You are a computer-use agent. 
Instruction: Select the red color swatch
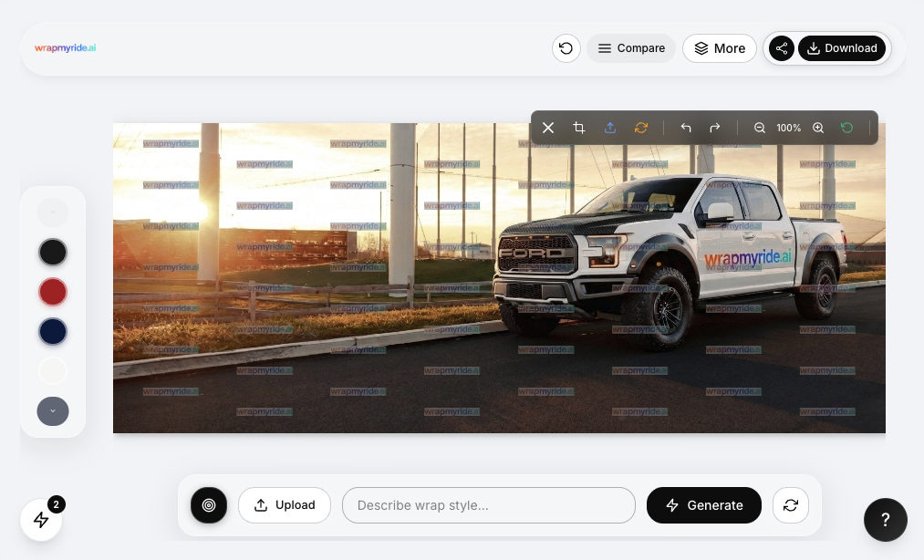point(53,291)
